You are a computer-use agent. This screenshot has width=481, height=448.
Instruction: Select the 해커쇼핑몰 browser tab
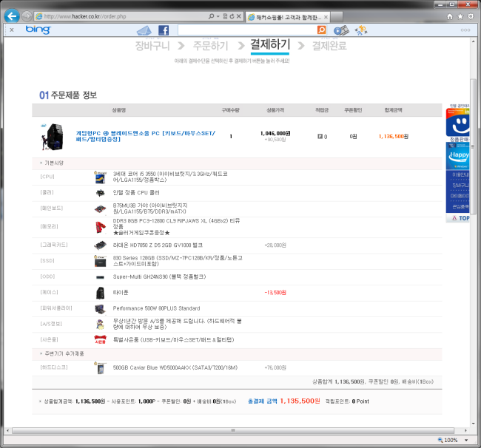pyautogui.click(x=288, y=17)
